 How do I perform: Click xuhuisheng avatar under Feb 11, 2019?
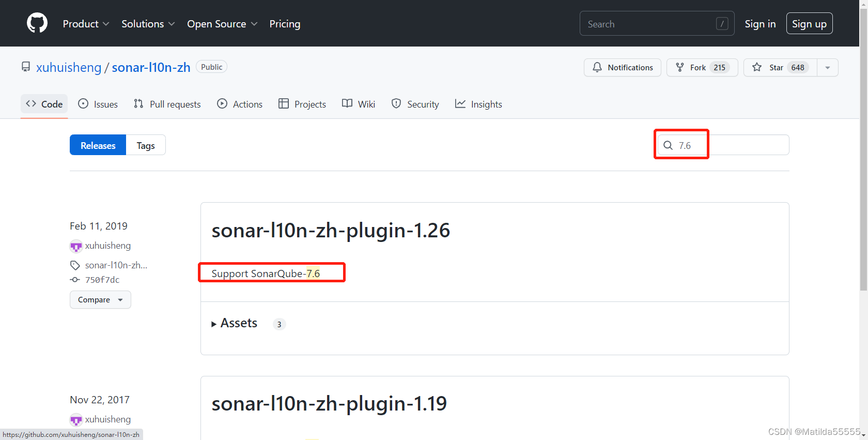coord(76,246)
